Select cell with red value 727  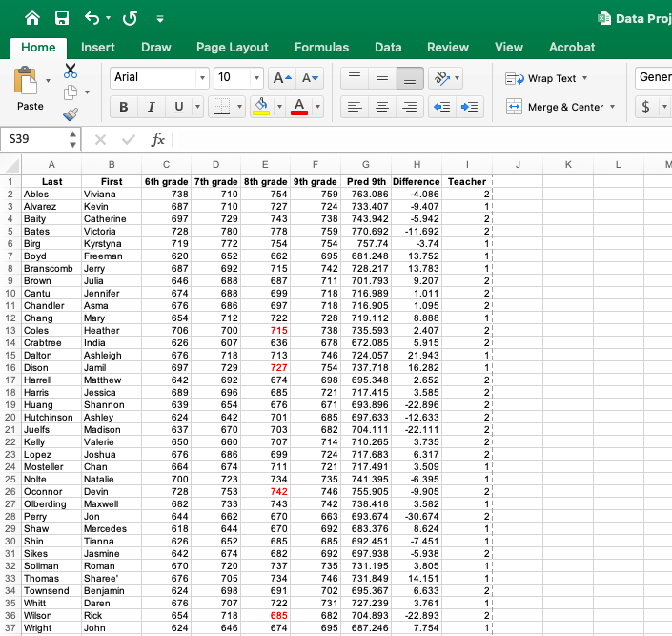click(266, 367)
